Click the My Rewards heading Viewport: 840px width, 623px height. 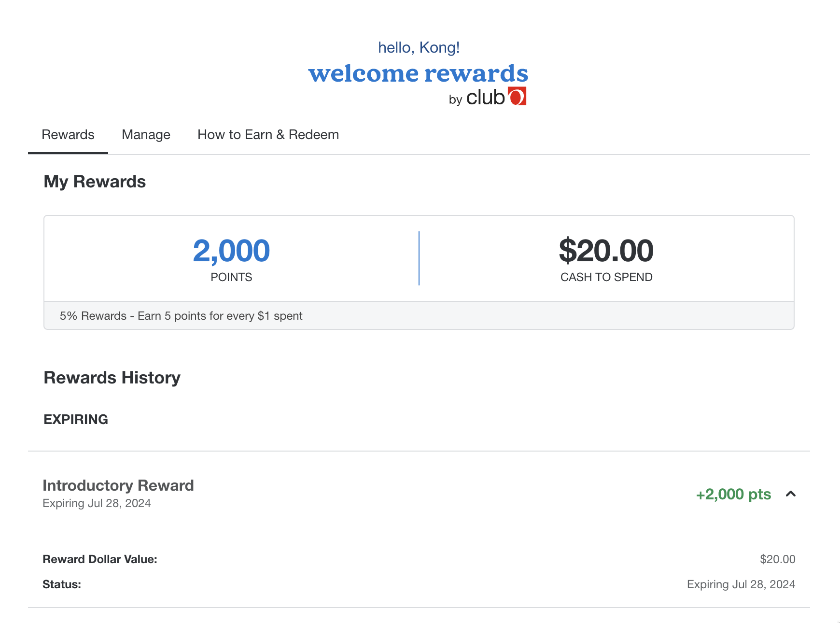[94, 182]
